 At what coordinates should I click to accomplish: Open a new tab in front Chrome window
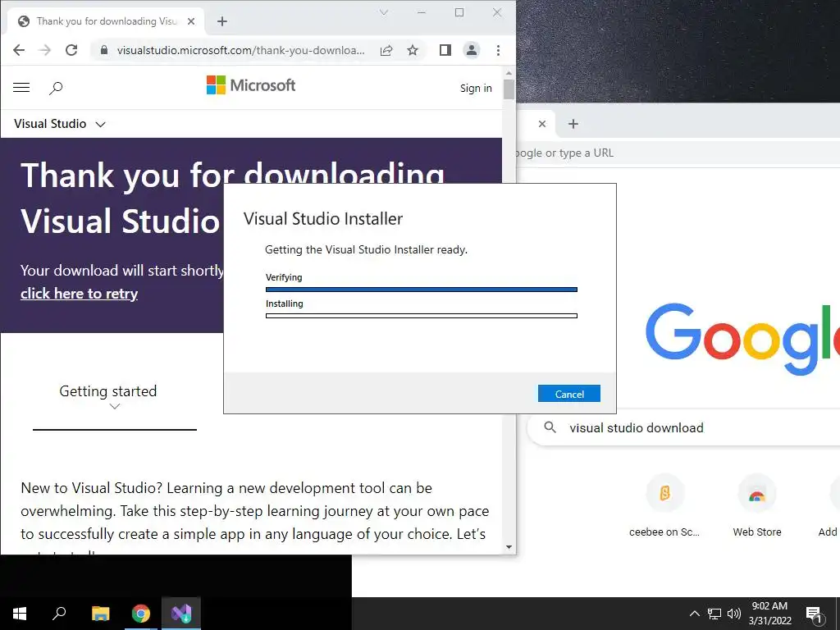[221, 21]
